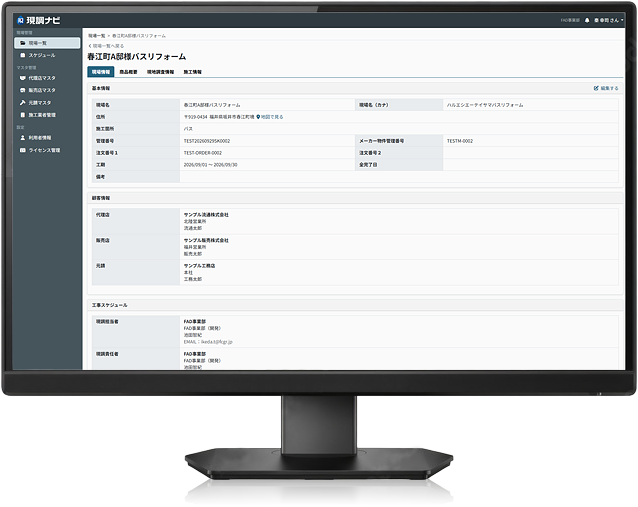
Task: Click the folder icon next to 現場一覧
Action: (23, 43)
